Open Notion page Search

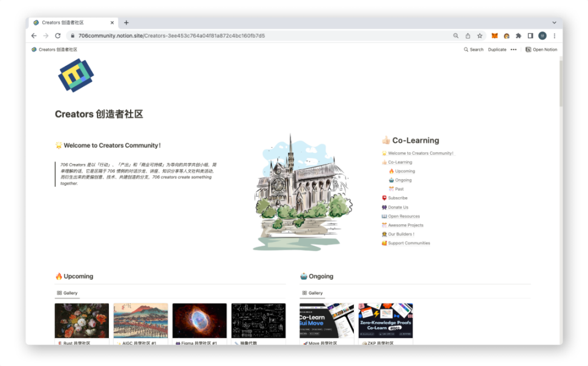click(474, 50)
